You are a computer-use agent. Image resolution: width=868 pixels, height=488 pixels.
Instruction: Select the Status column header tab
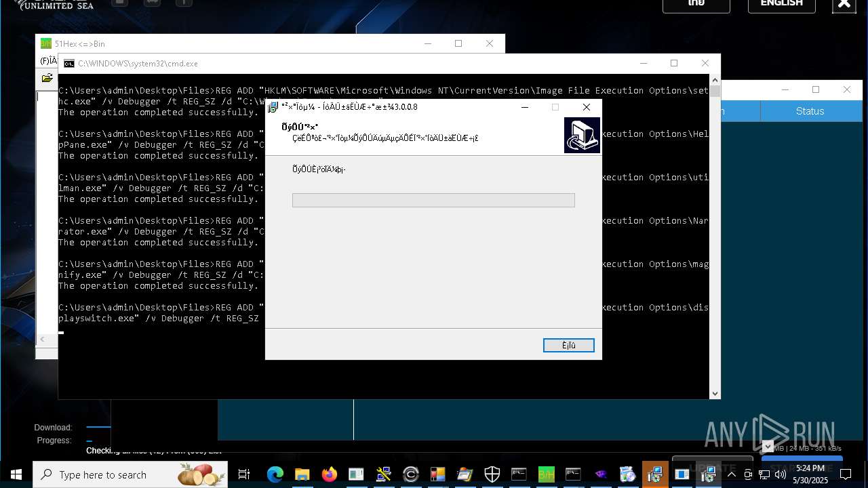tap(810, 111)
